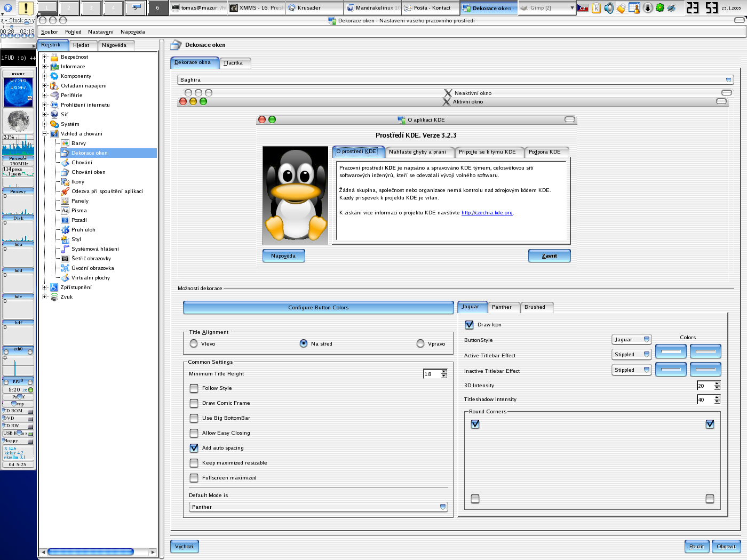The image size is (747, 560).
Task: Click the Pozadí icon
Action: (65, 220)
